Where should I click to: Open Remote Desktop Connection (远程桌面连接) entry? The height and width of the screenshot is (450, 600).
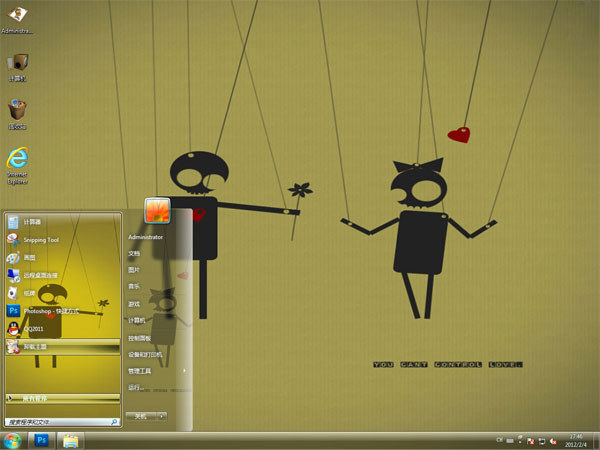tap(63, 275)
